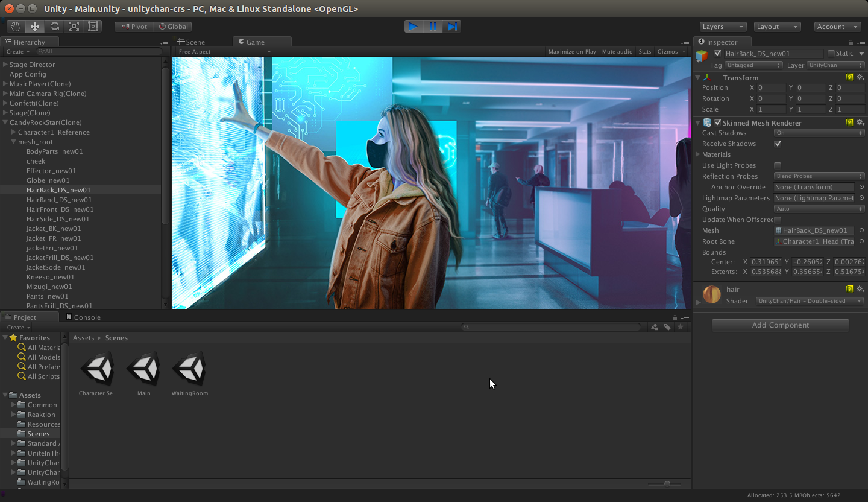The image size is (868, 502).
Task: Open Transform component gear settings
Action: tap(860, 77)
